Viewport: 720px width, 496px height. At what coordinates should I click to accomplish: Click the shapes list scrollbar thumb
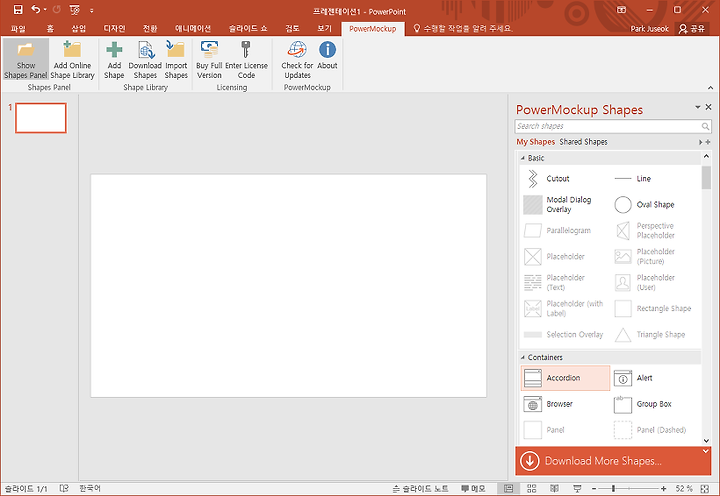coord(706,177)
